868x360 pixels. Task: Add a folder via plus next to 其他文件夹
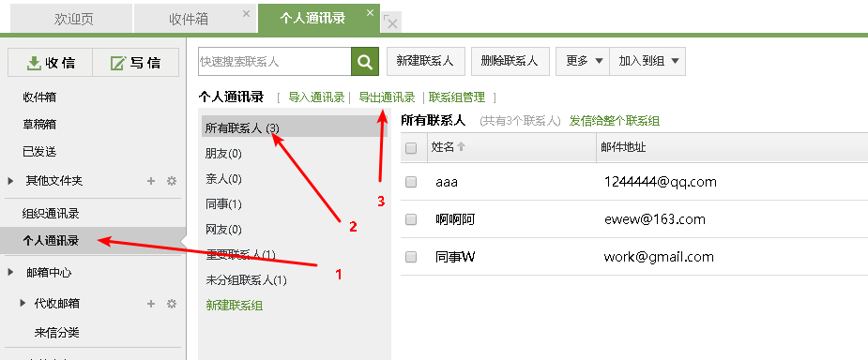[x=150, y=180]
